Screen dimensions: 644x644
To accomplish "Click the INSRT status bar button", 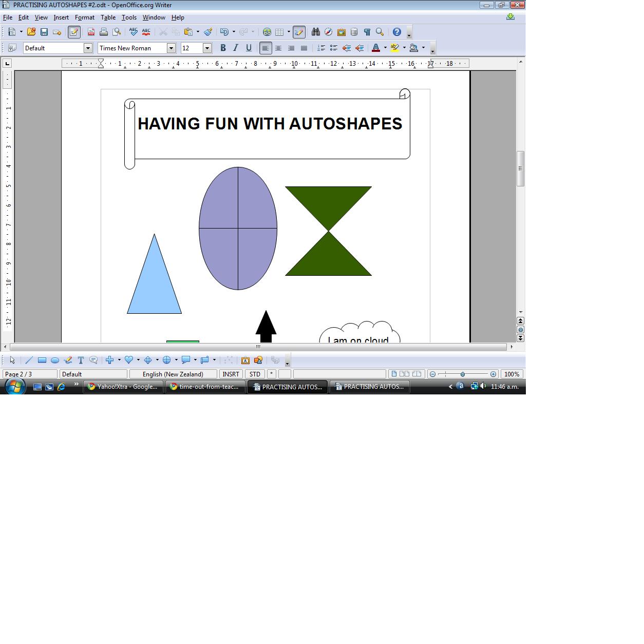I will pyautogui.click(x=230, y=374).
